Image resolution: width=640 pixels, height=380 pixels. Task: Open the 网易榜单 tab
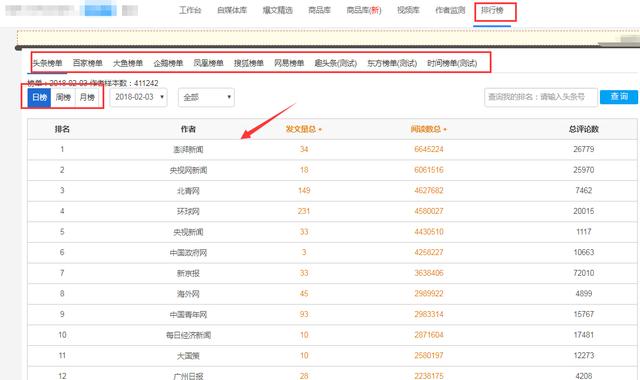pos(289,63)
